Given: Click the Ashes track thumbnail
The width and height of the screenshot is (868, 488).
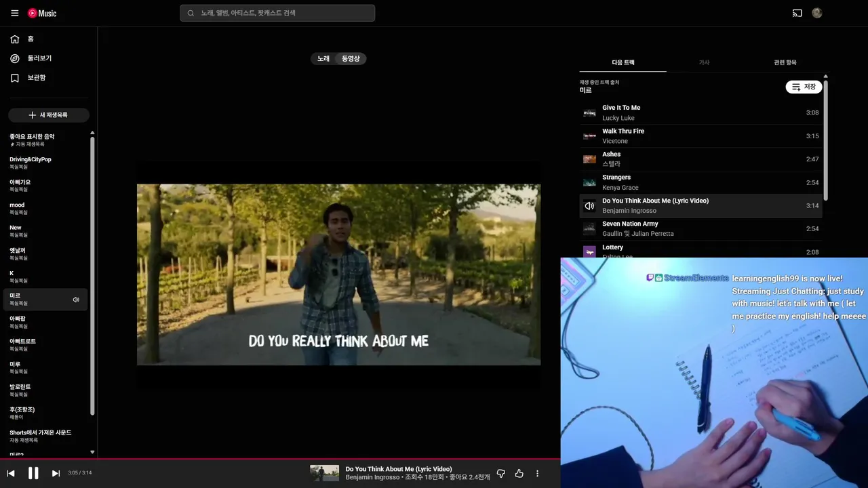Looking at the screenshot, I should coord(589,159).
